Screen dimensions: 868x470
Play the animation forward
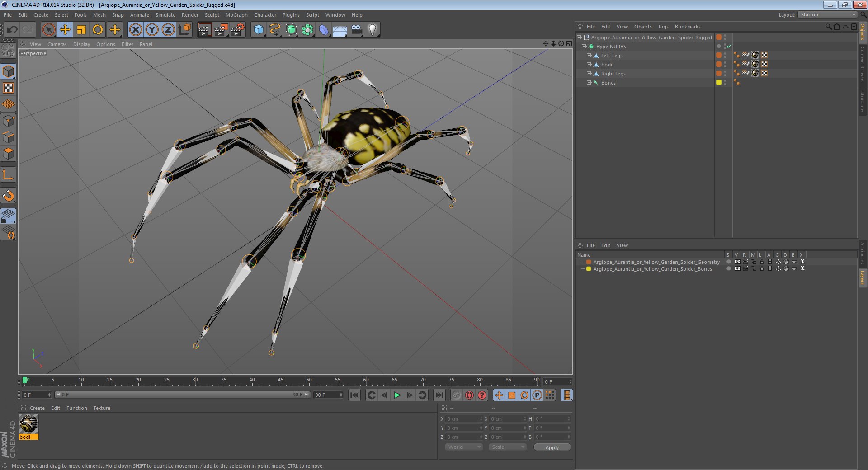point(397,395)
